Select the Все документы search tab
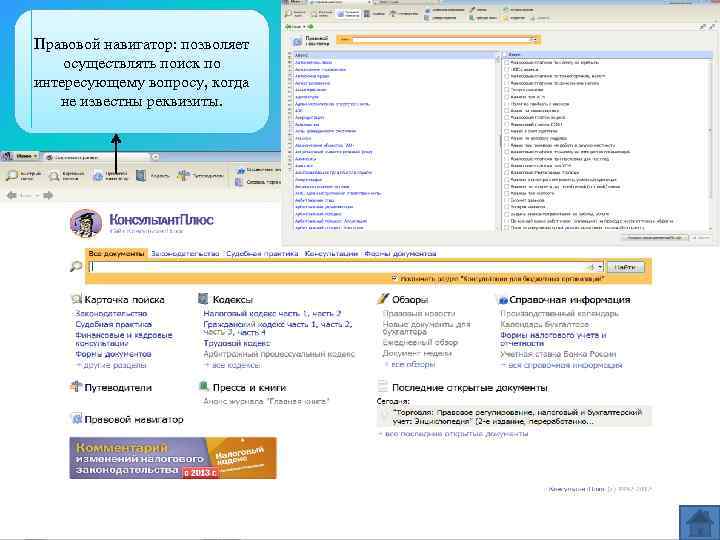This screenshot has height=540, width=720. (x=116, y=253)
